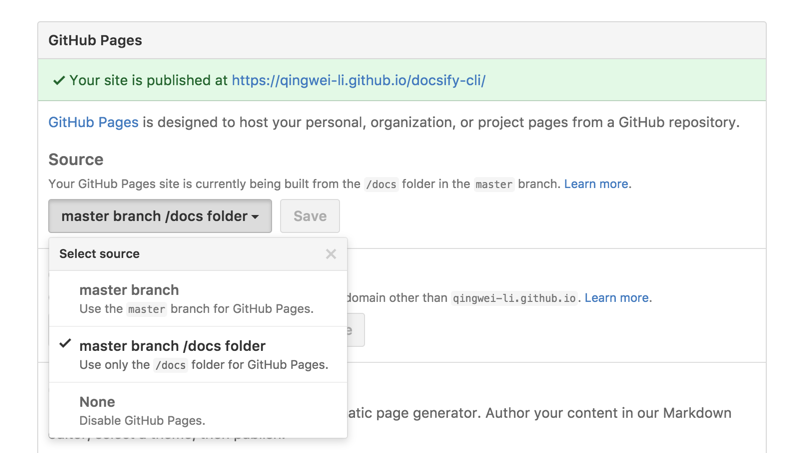Open the published site URL link
Viewport: 792px width, 453px height.
pos(358,80)
